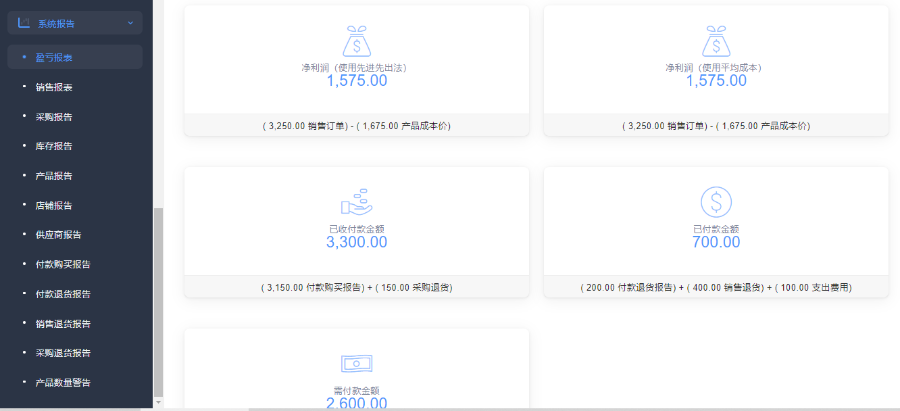The height and width of the screenshot is (411, 900).
Task: Select 库存报告 from the sidebar
Action: tap(54, 146)
